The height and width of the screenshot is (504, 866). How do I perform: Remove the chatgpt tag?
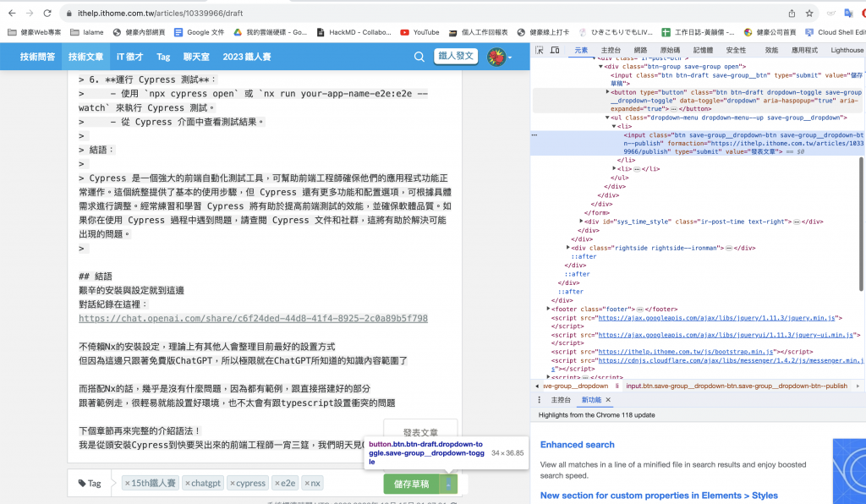(188, 483)
